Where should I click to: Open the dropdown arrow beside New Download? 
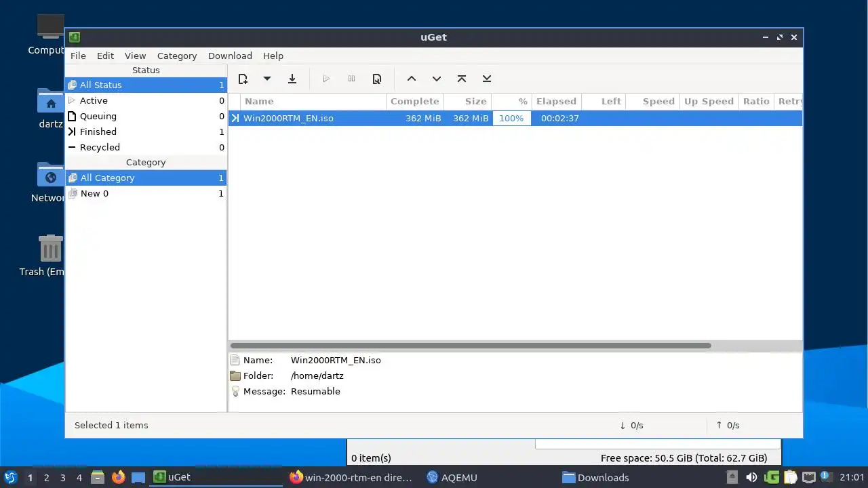[267, 79]
